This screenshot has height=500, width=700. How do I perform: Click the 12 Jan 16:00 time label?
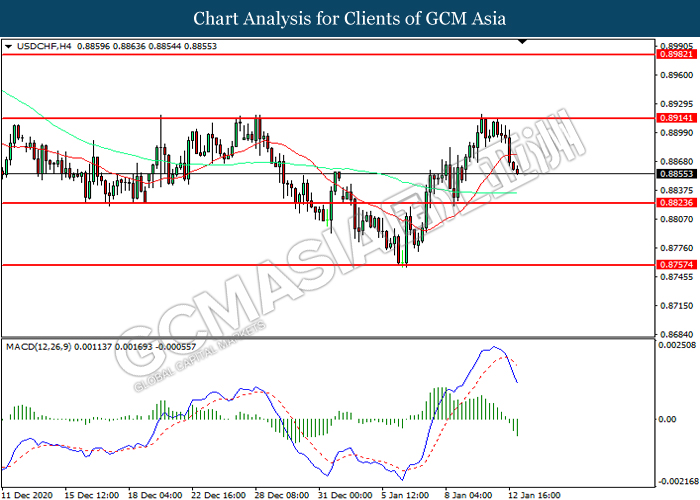[535, 495]
